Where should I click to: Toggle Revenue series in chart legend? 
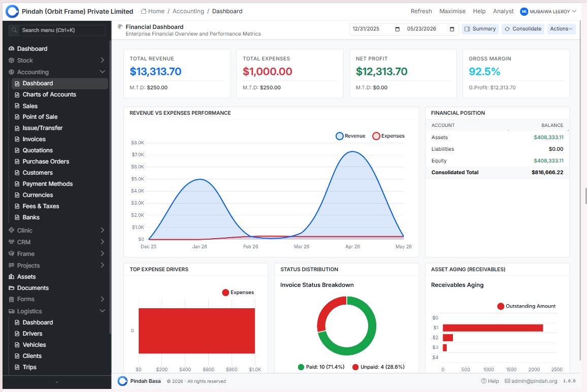pos(350,136)
